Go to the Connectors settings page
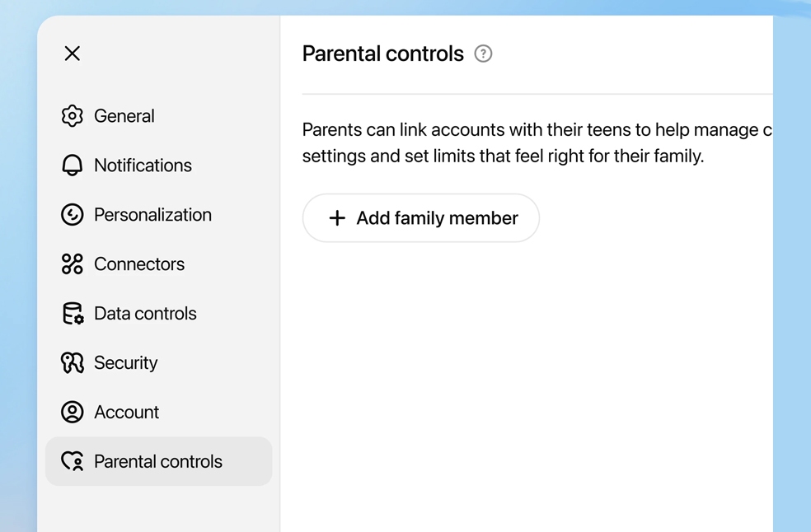This screenshot has width=811, height=532. (139, 264)
